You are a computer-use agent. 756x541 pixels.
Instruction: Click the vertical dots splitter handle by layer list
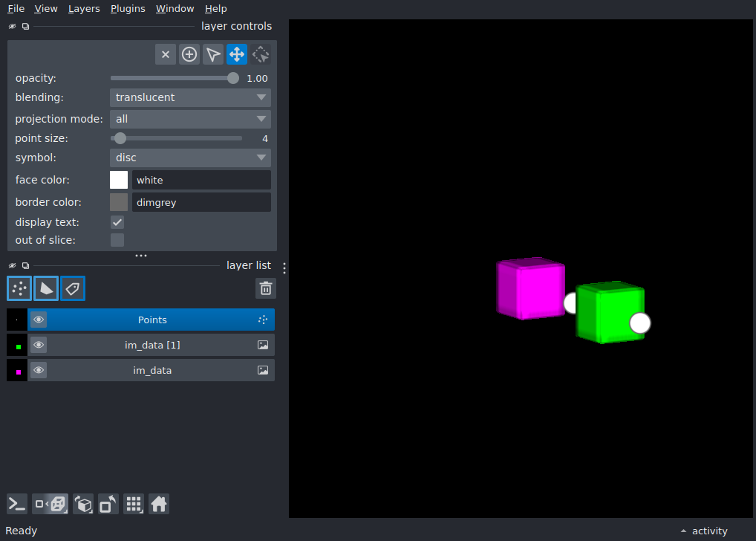[284, 268]
